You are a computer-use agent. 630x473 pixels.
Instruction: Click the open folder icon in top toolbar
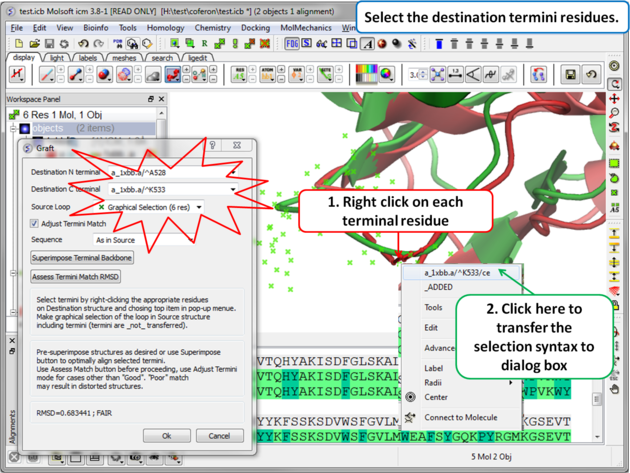pos(35,44)
